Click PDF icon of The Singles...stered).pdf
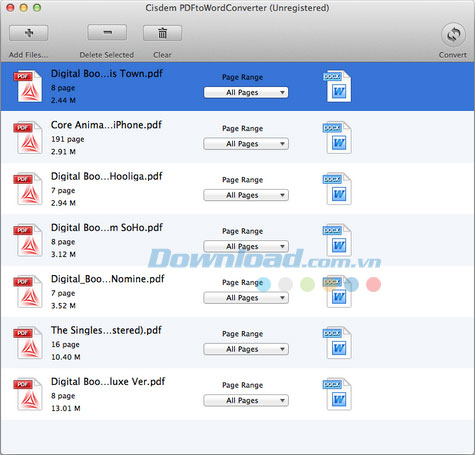 coord(28,343)
